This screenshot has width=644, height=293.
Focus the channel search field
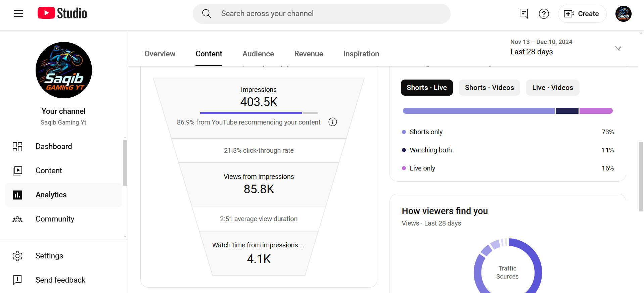pos(321,14)
